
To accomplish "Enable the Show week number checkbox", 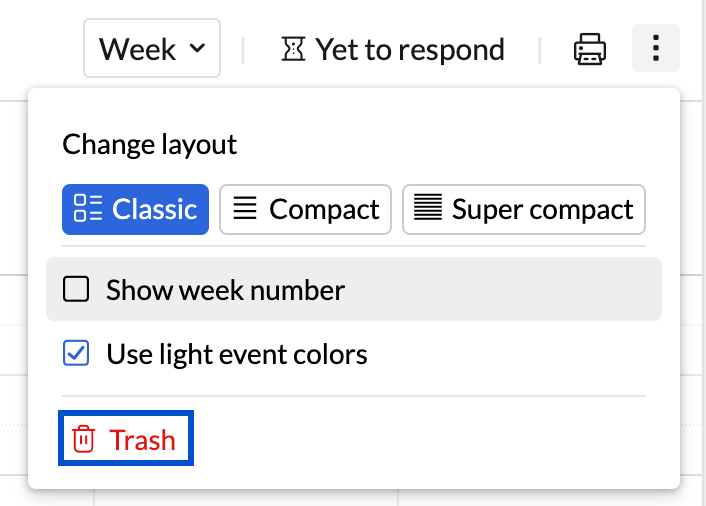I will (76, 290).
